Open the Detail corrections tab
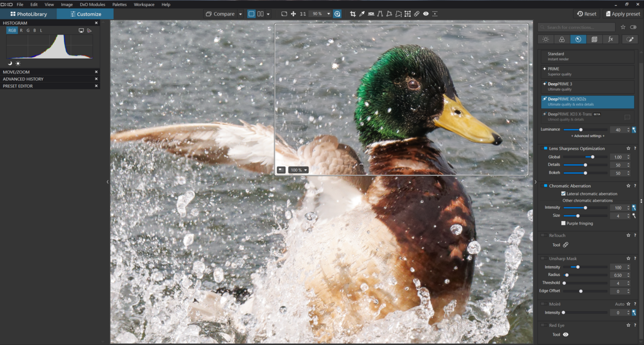Viewport: 644px width, 345px height. click(578, 39)
